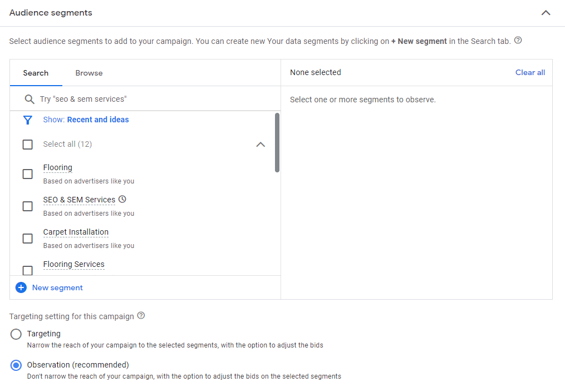Screen dimensions: 565x392
Task: Select Observation (recommended) radio button
Action: pyautogui.click(x=16, y=365)
